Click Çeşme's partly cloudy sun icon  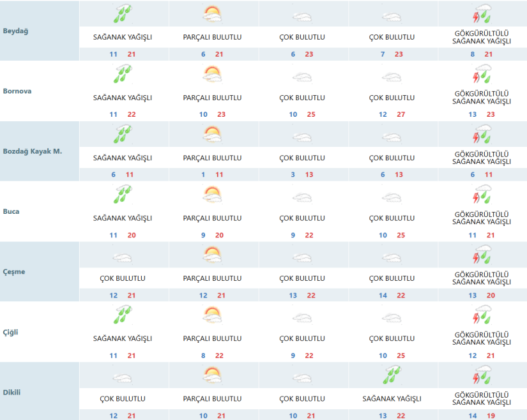tap(212, 255)
